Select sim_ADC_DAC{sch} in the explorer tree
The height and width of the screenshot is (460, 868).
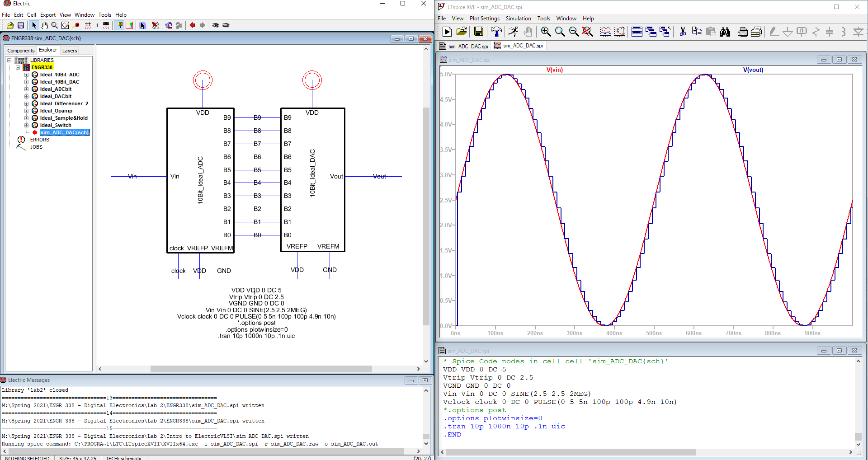pos(64,132)
